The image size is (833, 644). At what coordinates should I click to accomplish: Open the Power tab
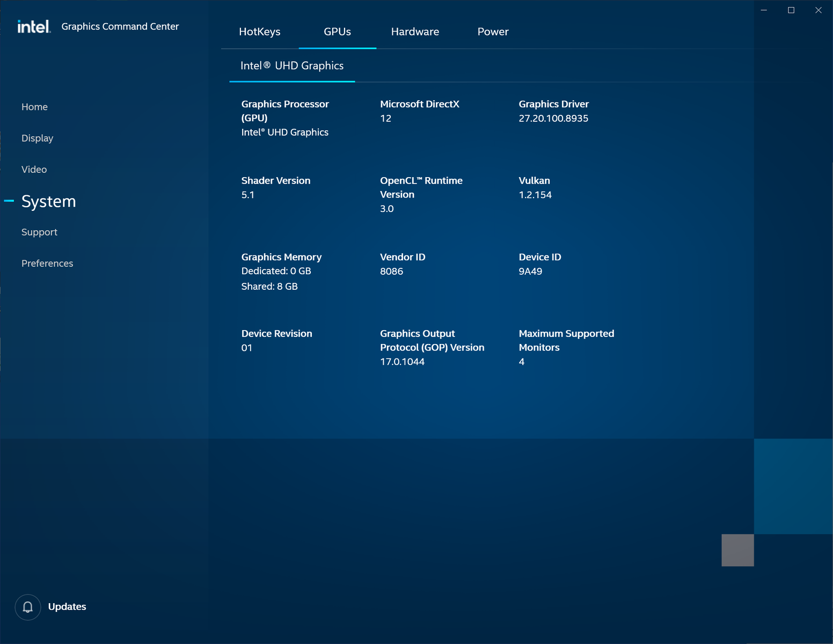click(493, 32)
